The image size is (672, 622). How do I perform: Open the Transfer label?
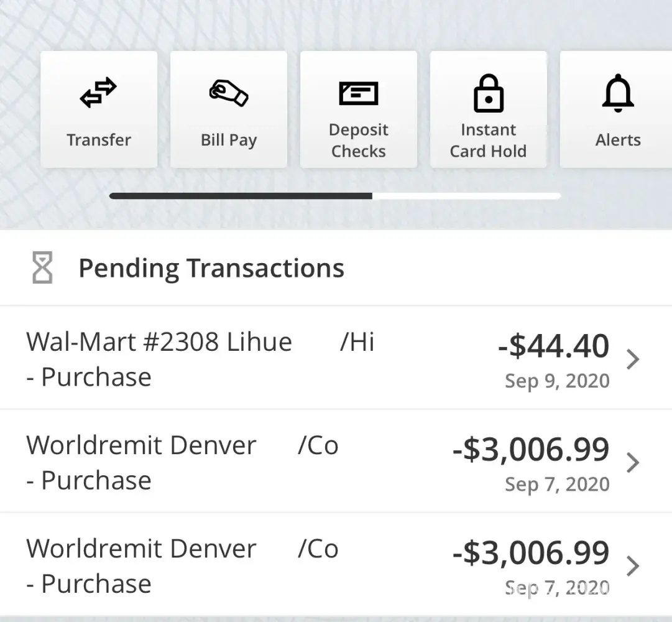pyautogui.click(x=99, y=139)
